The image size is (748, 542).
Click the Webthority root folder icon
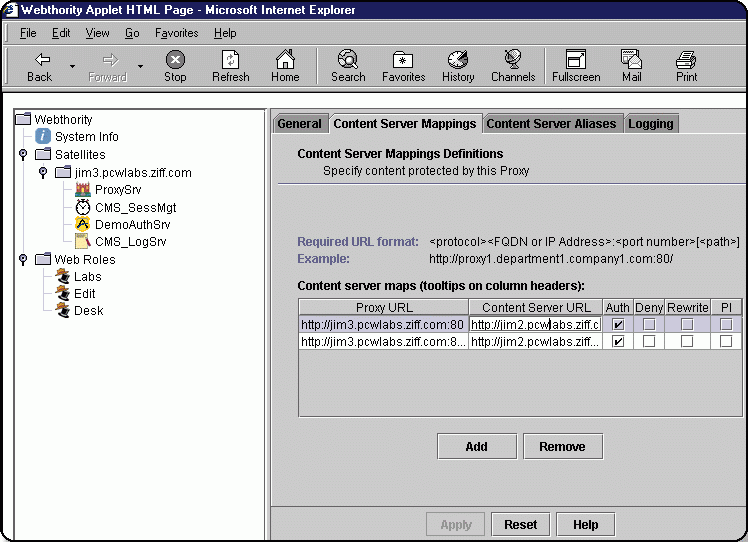tap(23, 118)
